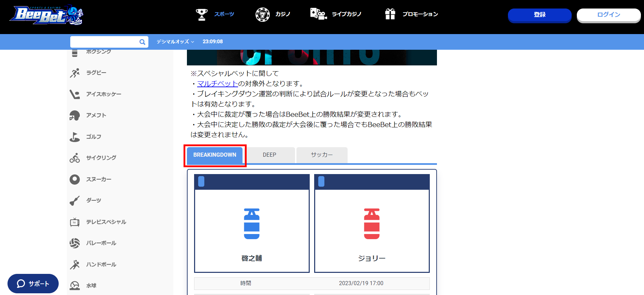
Task: Click the promotional banner image
Action: pos(312,58)
